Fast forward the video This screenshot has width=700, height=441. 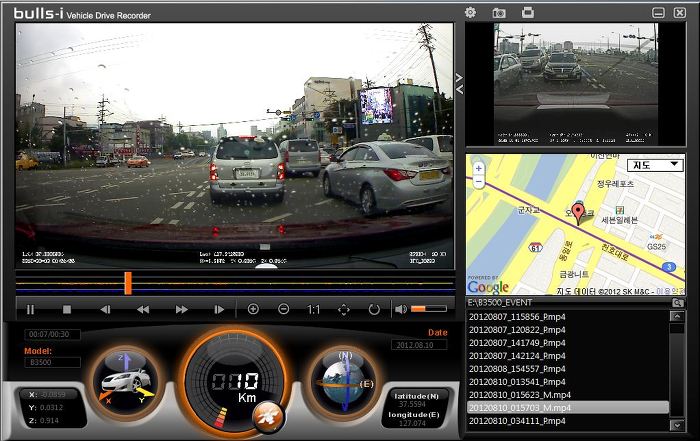point(181,309)
